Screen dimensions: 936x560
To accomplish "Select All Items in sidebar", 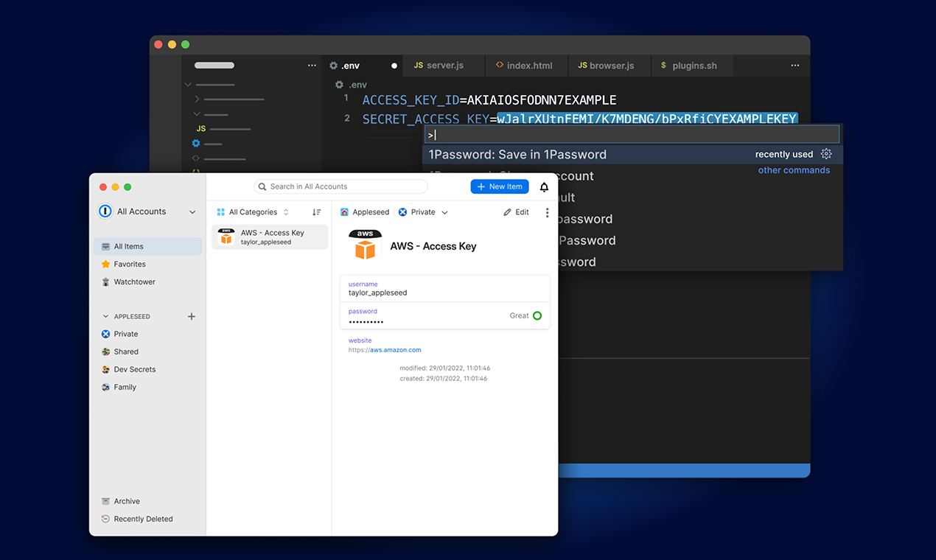I will point(147,246).
